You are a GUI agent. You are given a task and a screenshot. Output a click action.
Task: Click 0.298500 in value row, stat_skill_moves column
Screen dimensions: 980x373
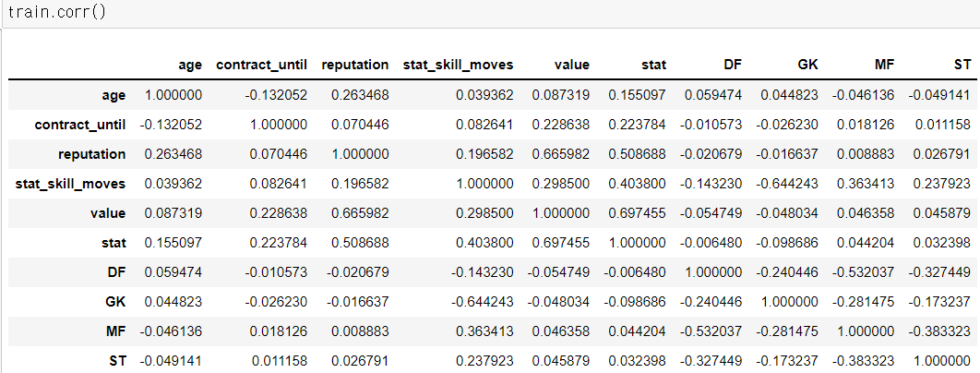coord(485,213)
